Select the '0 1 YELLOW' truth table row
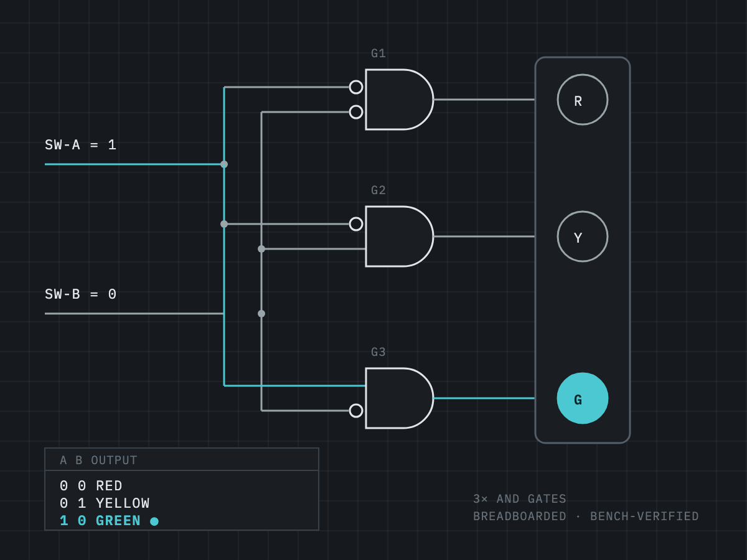 pyautogui.click(x=105, y=503)
